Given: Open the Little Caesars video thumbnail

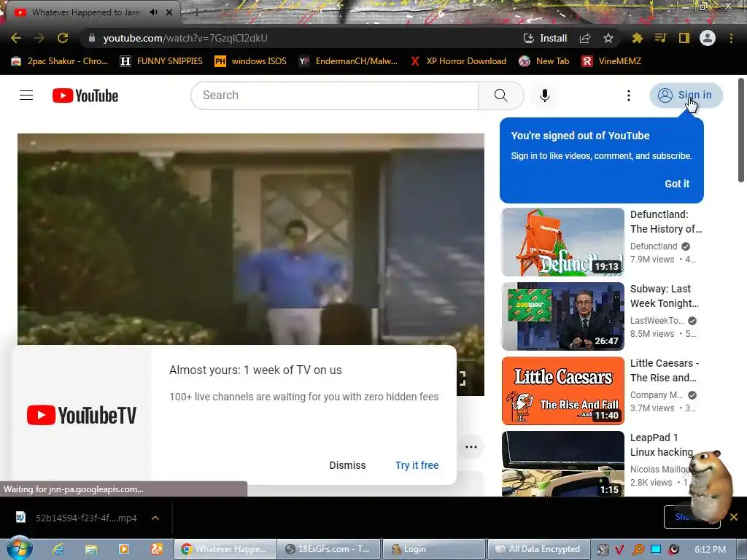Looking at the screenshot, I should [x=562, y=391].
